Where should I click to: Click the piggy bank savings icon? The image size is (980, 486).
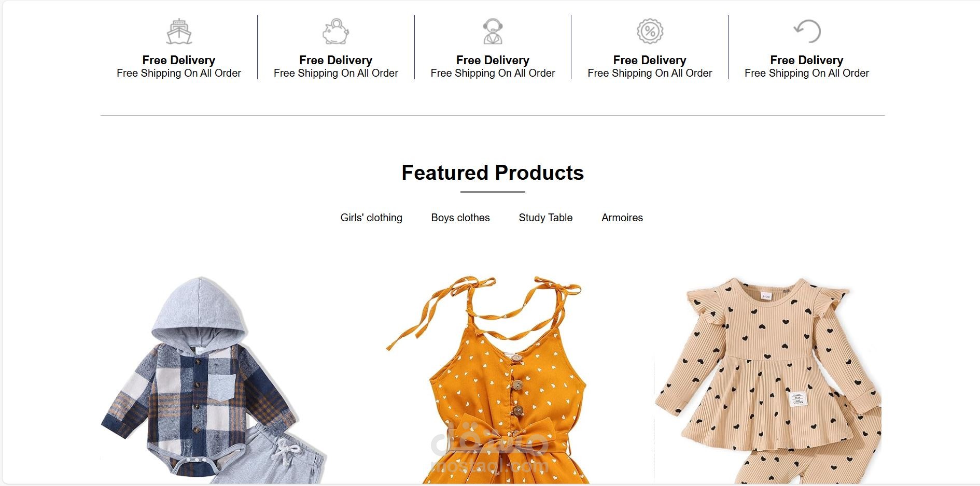[336, 32]
